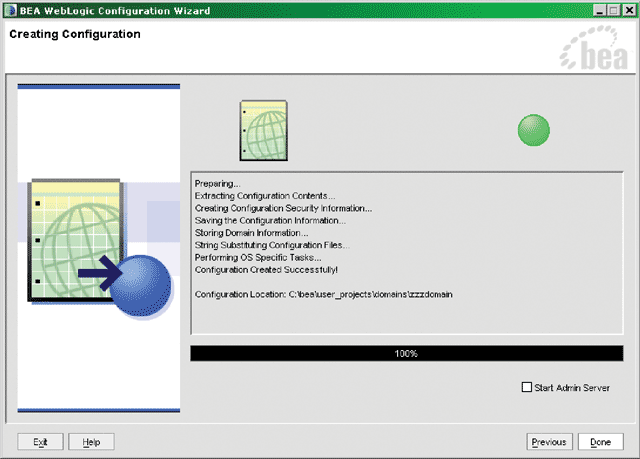The height and width of the screenshot is (459, 640).
Task: Click the BEA WebLogic title bar icon
Action: coord(9,9)
